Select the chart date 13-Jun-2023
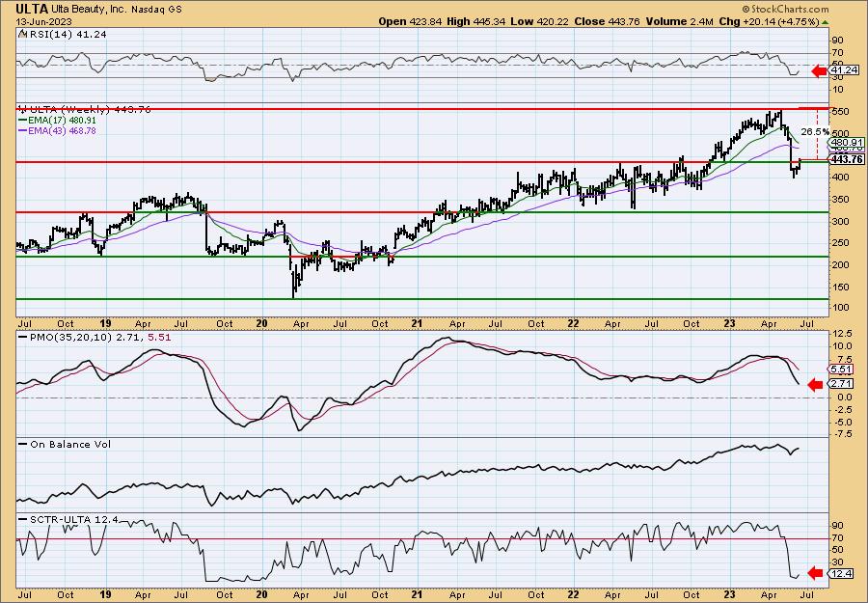 (x=43, y=22)
